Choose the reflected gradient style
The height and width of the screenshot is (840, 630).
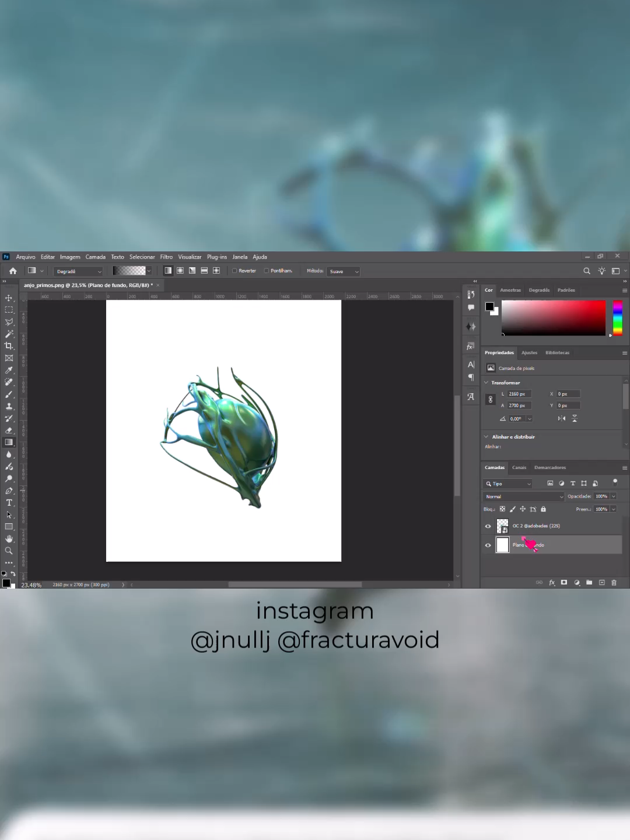pos(204,271)
